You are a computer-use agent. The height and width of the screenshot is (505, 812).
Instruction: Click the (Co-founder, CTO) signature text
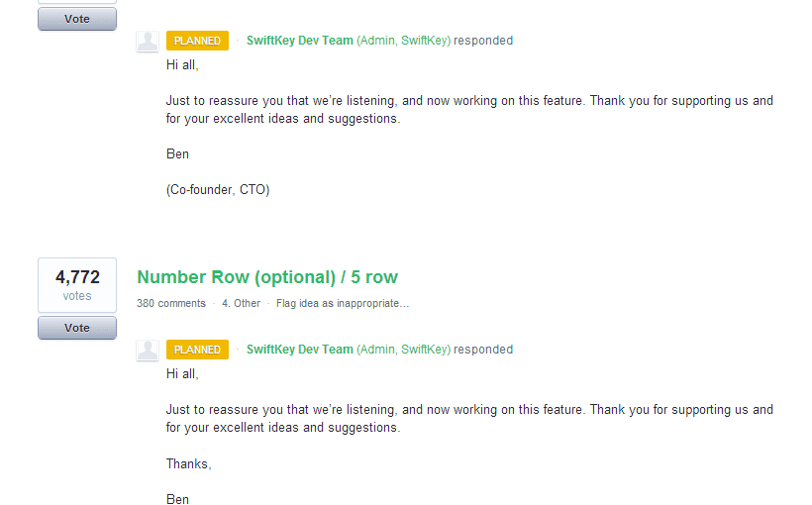coord(218,190)
